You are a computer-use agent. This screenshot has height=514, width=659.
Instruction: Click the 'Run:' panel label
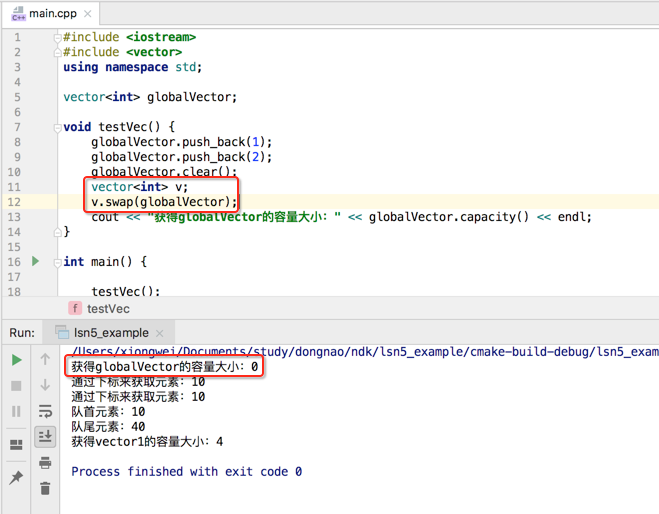pyautogui.click(x=22, y=333)
